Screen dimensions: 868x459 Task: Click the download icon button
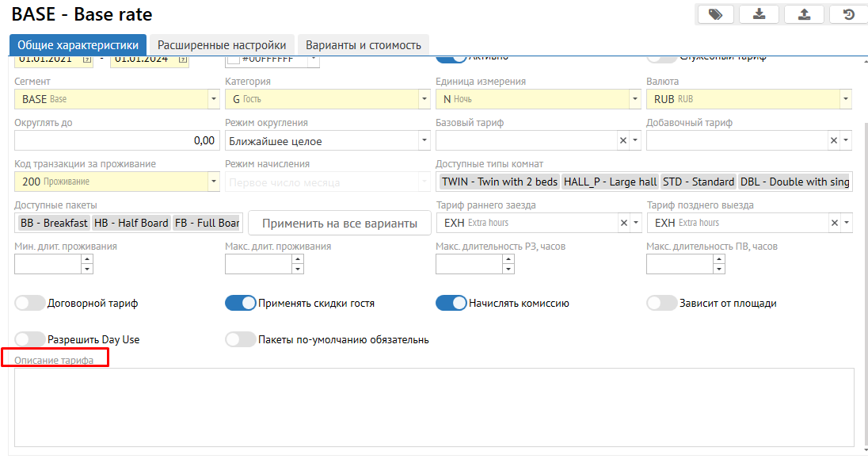759,14
